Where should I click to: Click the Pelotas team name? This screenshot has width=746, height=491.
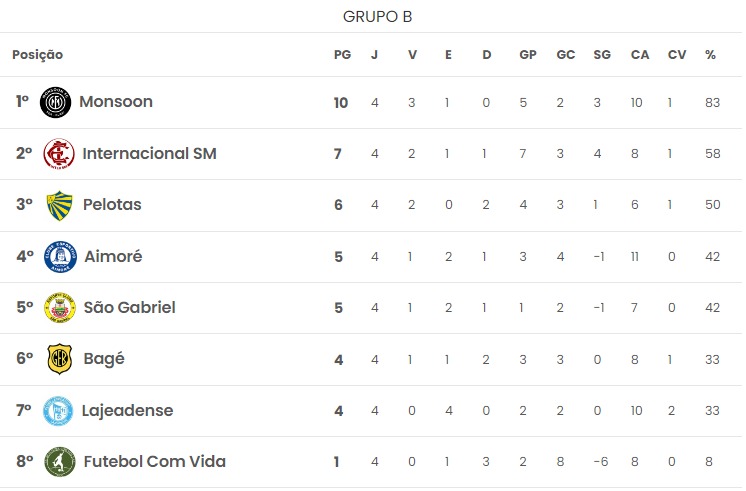click(112, 204)
